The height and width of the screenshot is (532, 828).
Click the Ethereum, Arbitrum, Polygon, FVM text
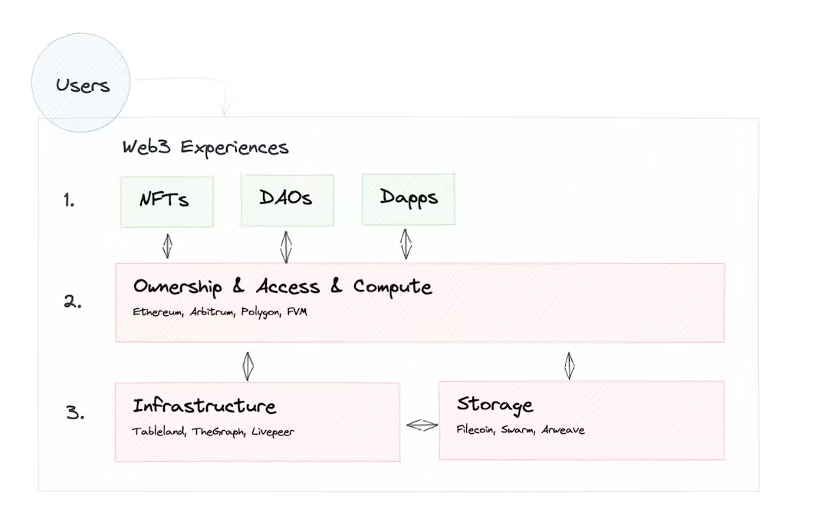point(220,312)
